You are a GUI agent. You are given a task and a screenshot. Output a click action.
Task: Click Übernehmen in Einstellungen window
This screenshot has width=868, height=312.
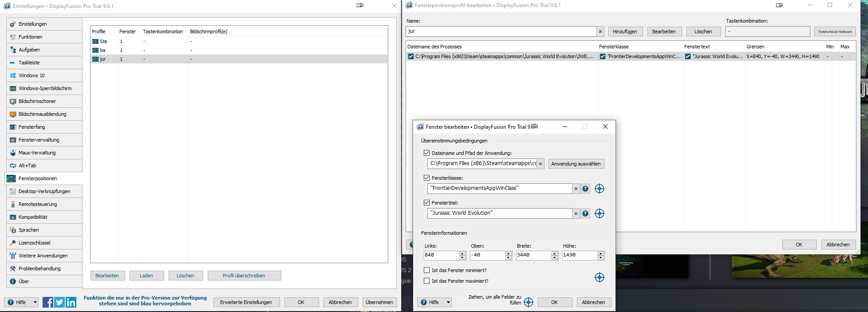pyautogui.click(x=379, y=302)
